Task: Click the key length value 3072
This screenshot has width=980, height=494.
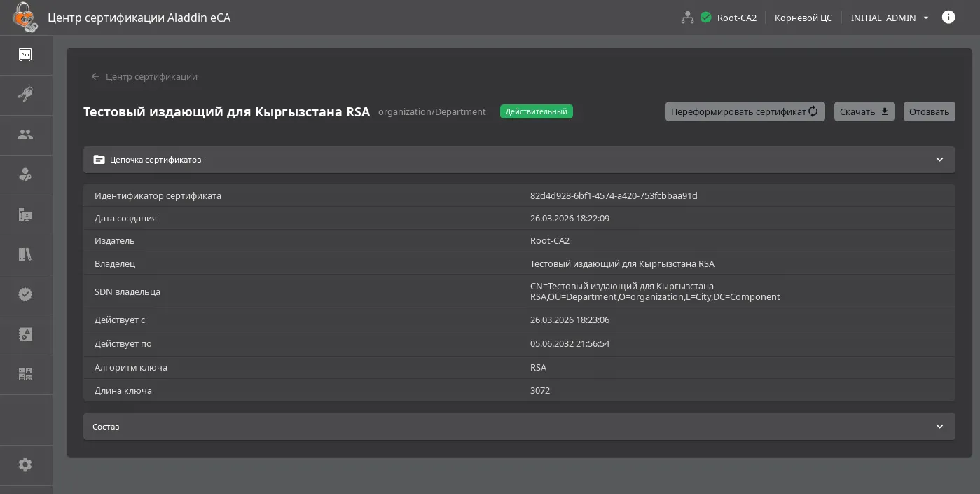Action: (x=540, y=390)
